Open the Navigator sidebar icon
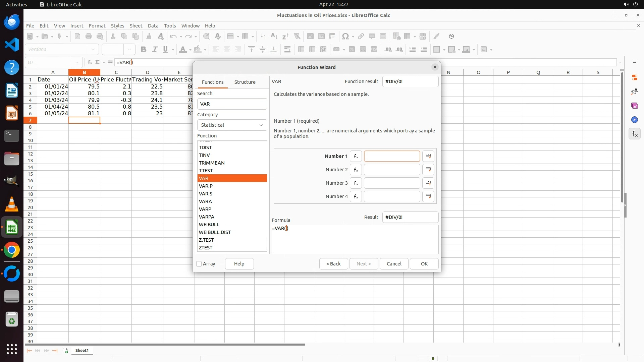 pyautogui.click(x=634, y=120)
